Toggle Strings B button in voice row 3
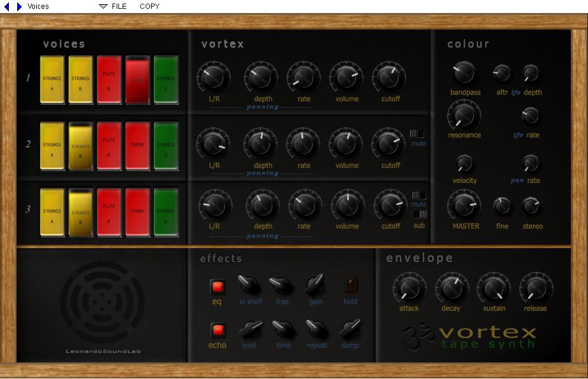 81,212
